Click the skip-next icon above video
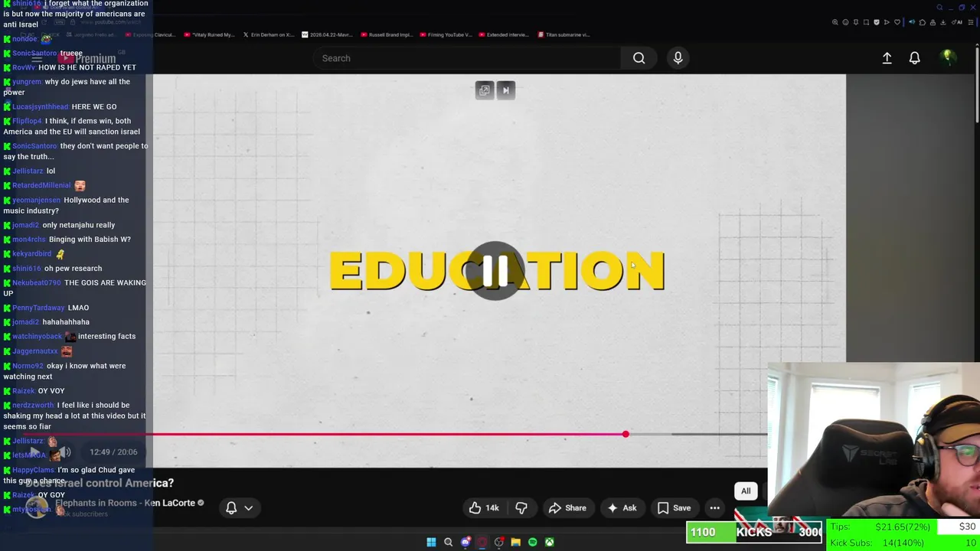Viewport: 980px width, 551px height. (x=505, y=90)
